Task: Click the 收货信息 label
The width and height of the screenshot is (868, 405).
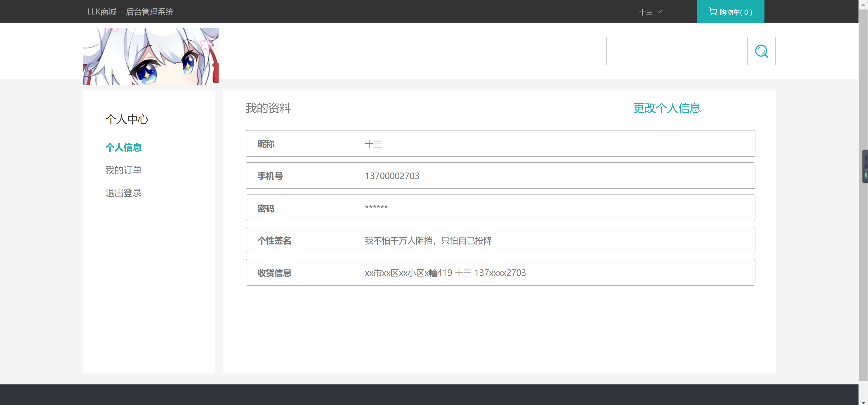Action: 274,273
